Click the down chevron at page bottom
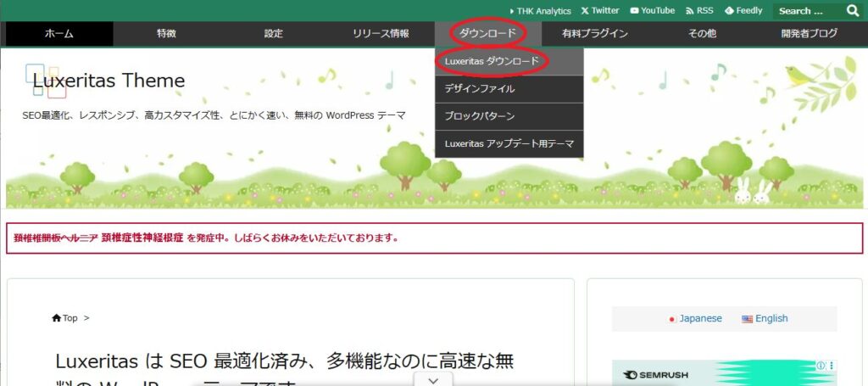This screenshot has width=868, height=386. tap(433, 380)
